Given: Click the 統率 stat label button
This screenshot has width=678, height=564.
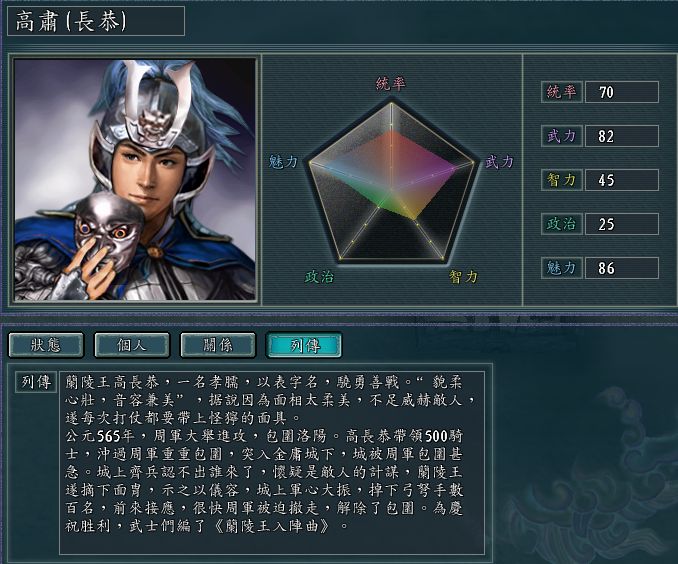Looking at the screenshot, I should (x=562, y=92).
